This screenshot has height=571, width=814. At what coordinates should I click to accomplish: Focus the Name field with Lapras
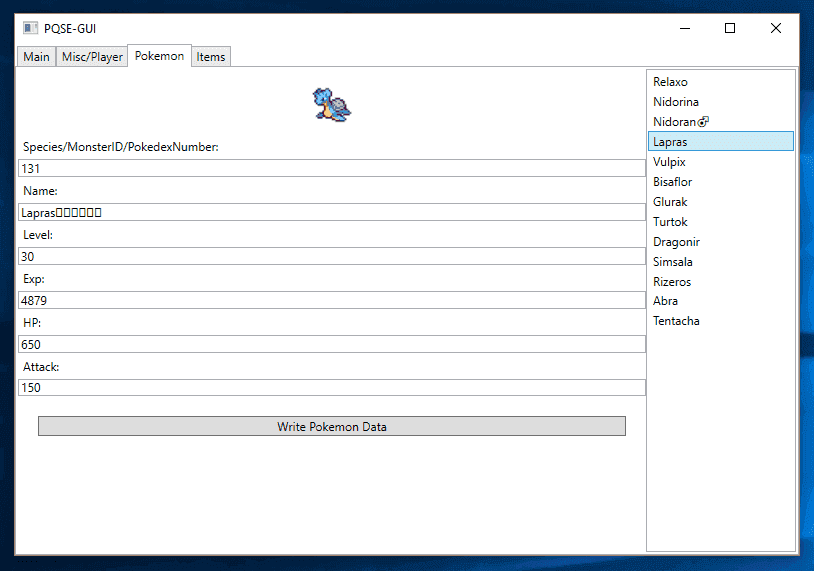click(x=332, y=212)
